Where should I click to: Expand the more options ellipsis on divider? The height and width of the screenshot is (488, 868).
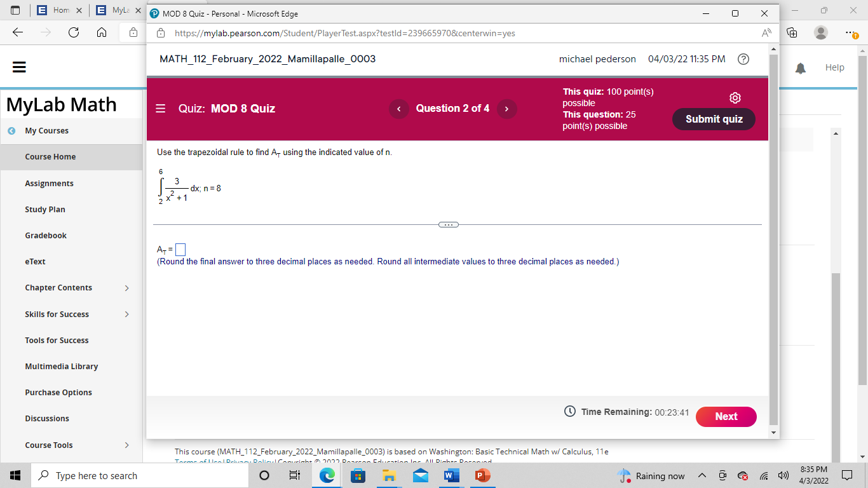tap(448, 225)
